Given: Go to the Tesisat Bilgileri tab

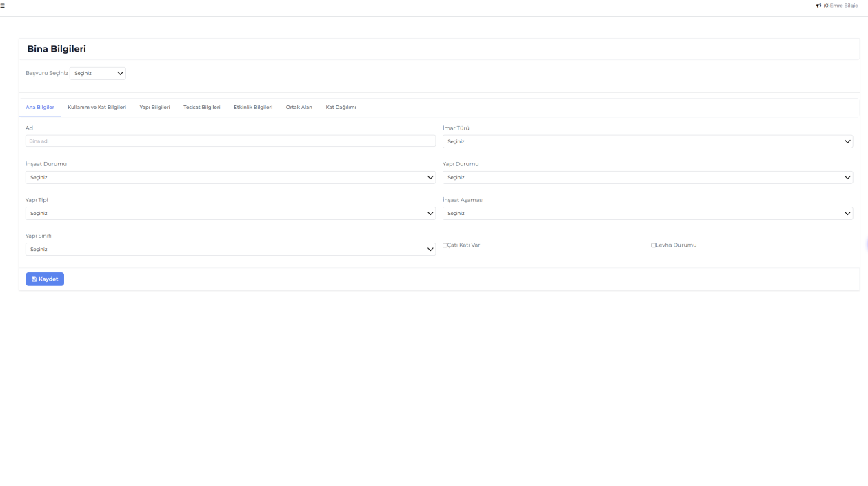Looking at the screenshot, I should [x=201, y=108].
